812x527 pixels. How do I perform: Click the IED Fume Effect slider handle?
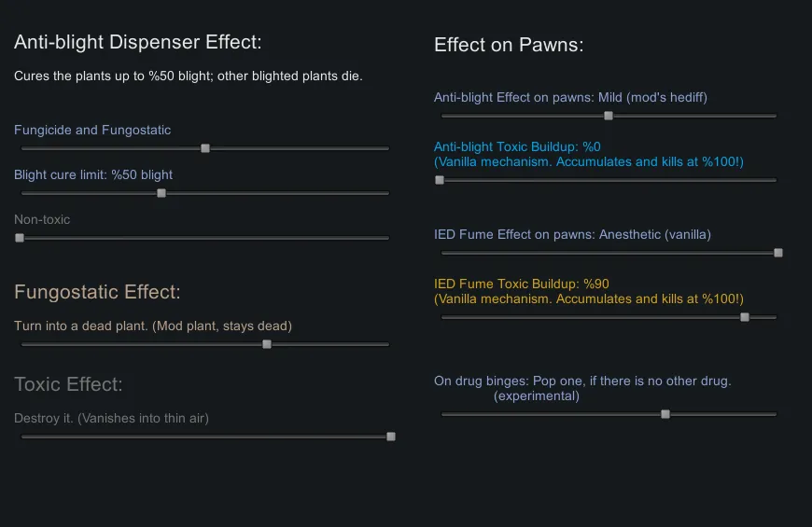coord(778,253)
